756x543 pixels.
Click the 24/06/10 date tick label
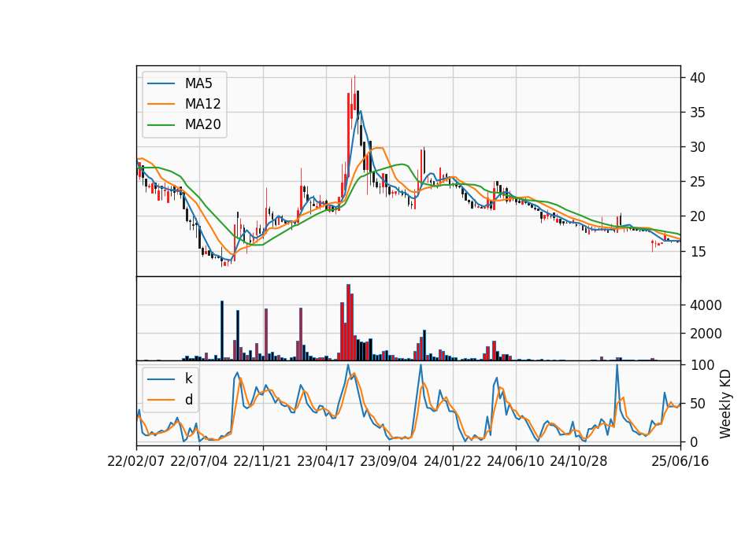tap(515, 462)
